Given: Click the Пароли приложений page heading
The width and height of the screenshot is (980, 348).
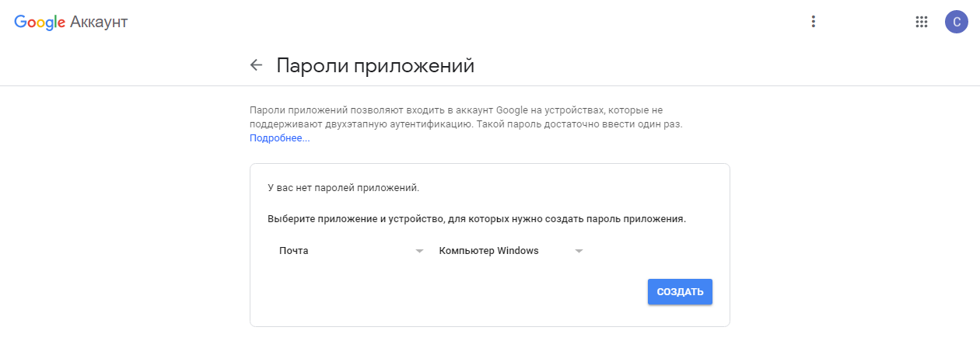Looking at the screenshot, I should coord(375,65).
